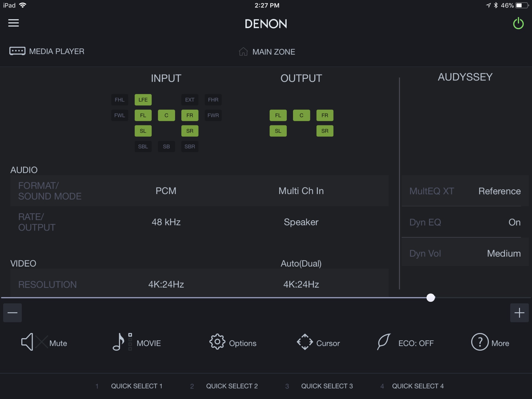Tap the SR channel under INPUT
The width and height of the screenshot is (532, 399).
(190, 131)
